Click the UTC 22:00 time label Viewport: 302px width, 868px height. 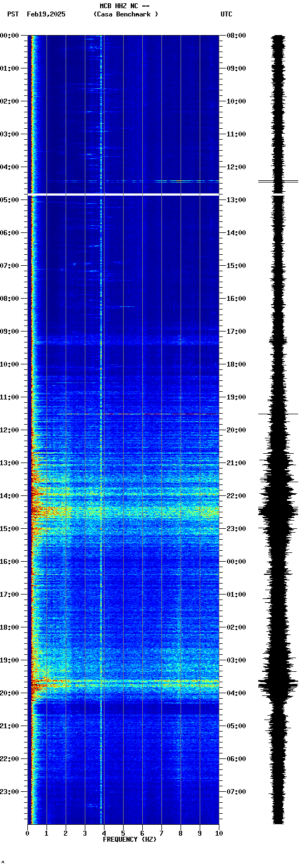pos(236,496)
